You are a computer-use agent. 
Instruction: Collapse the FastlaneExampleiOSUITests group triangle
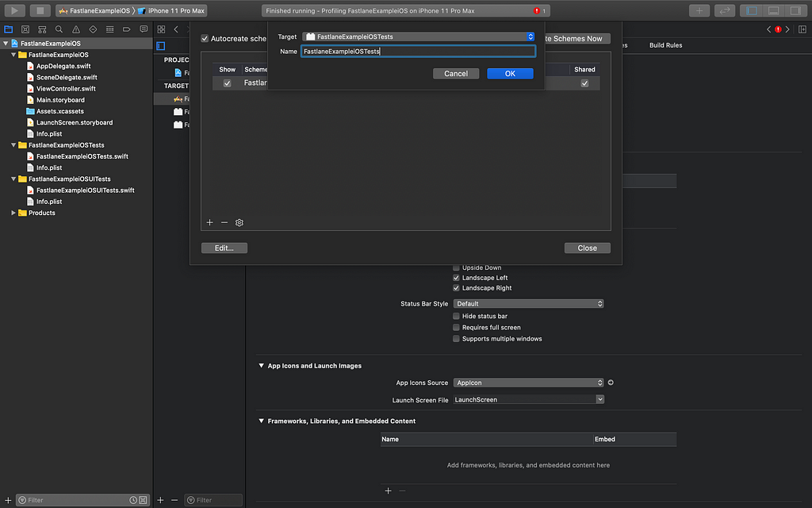click(13, 179)
